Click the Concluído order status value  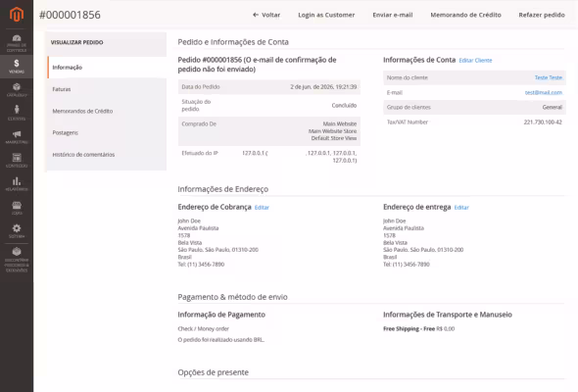tap(344, 106)
